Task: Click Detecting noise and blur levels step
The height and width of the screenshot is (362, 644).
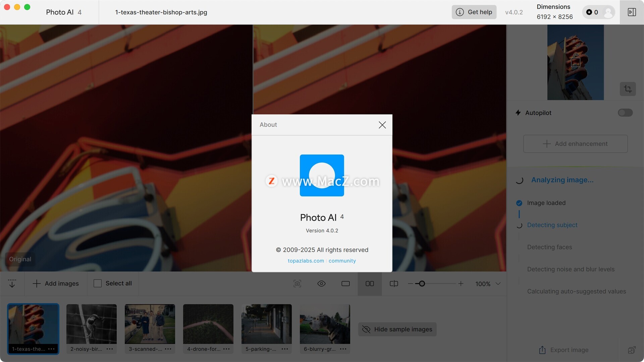Action: click(x=571, y=269)
